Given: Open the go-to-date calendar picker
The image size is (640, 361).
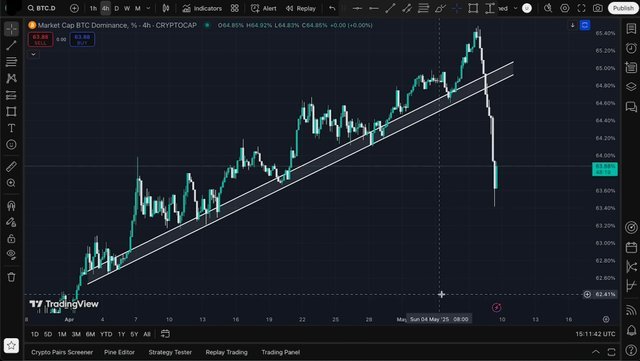Looking at the screenshot, I should 165,334.
